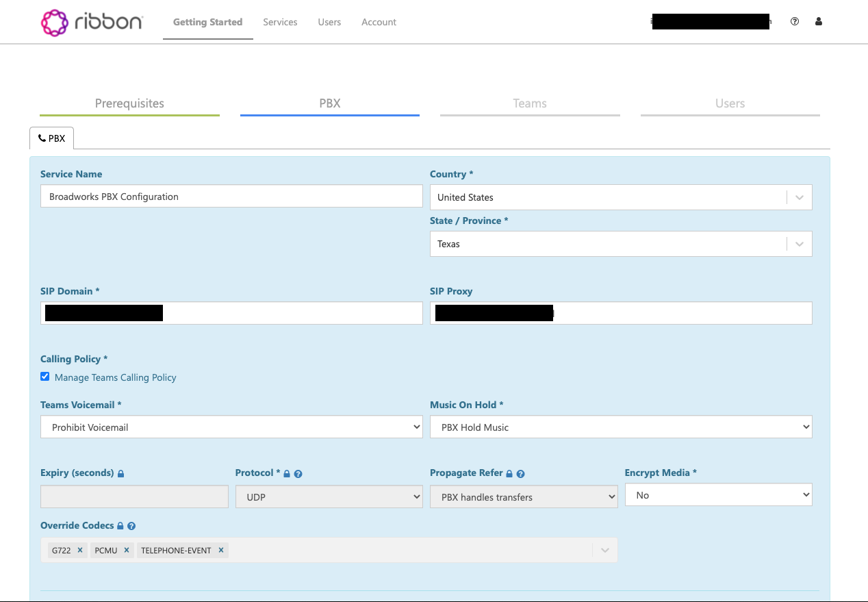Open the user profile icon in the top bar
This screenshot has width=868, height=602.
819,21
